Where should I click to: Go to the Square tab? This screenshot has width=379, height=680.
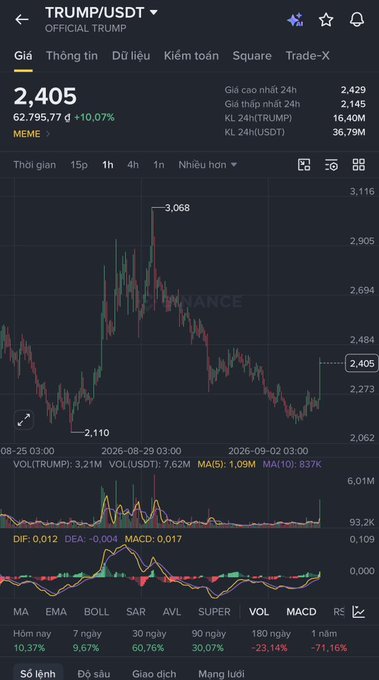pos(252,56)
